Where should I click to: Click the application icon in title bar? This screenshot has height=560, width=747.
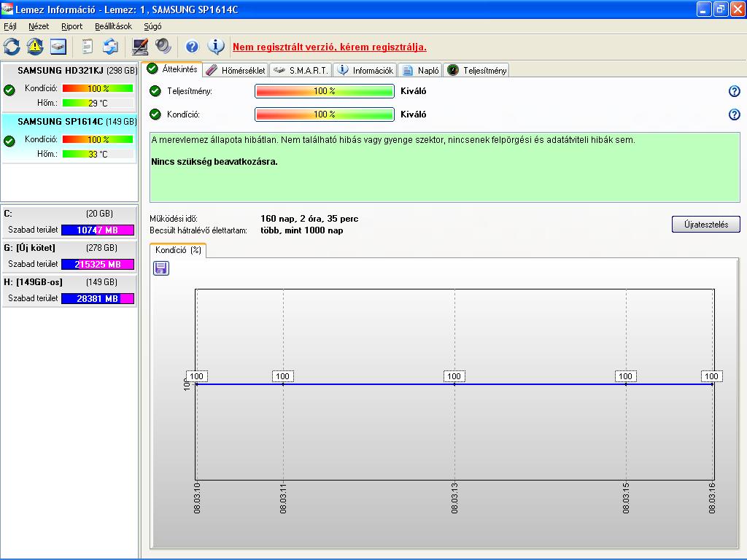7,9
